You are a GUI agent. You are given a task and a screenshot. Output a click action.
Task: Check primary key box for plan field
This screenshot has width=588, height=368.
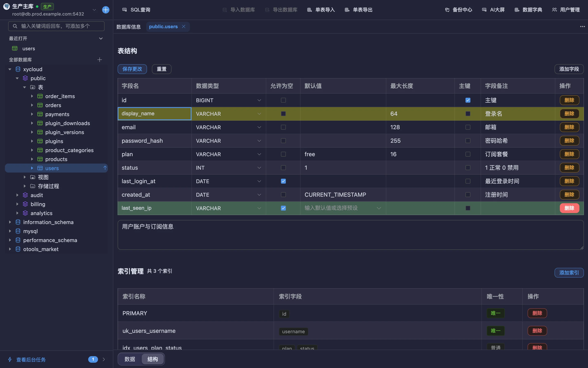tap(468, 154)
